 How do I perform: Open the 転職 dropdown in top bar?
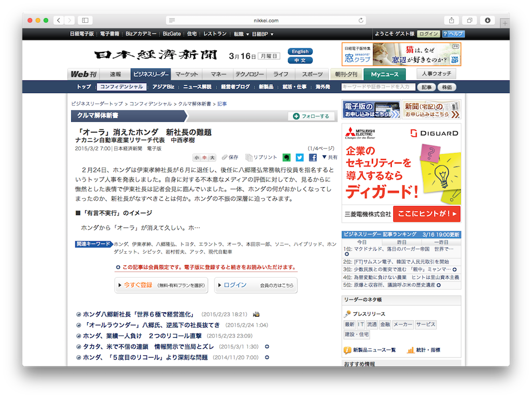[241, 34]
